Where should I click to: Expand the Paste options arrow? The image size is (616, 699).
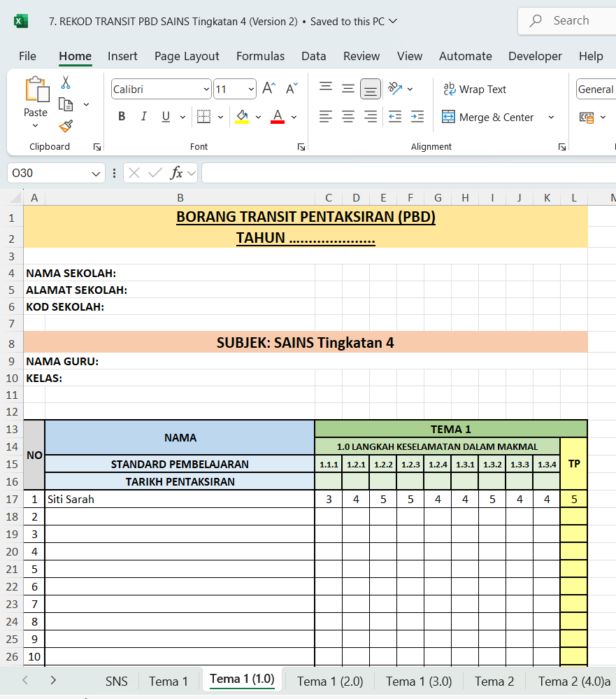click(x=35, y=126)
